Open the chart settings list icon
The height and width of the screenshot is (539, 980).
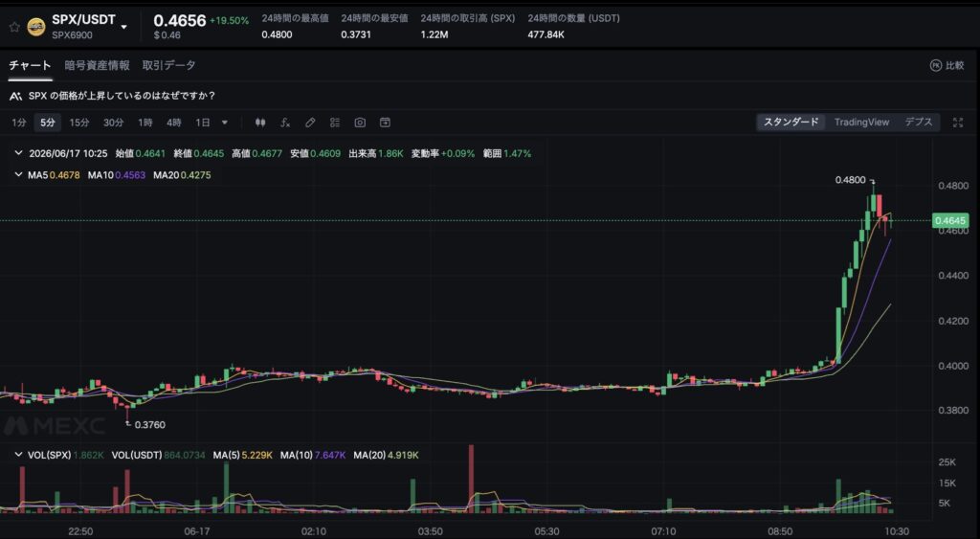pos(335,123)
